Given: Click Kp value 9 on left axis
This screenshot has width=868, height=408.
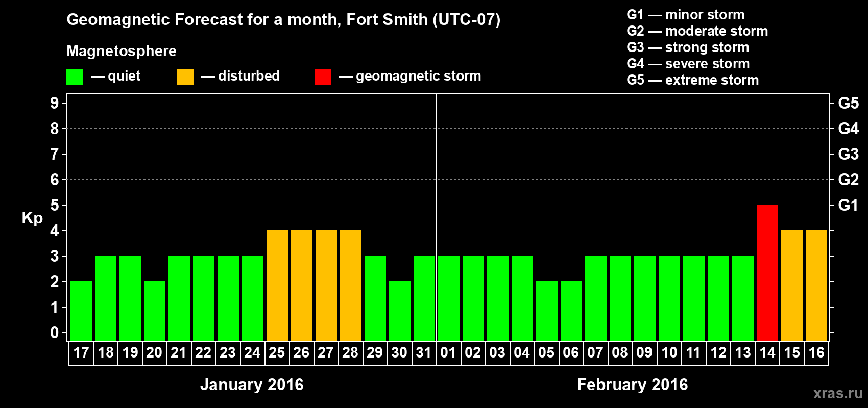Looking at the screenshot, I should (55, 103).
